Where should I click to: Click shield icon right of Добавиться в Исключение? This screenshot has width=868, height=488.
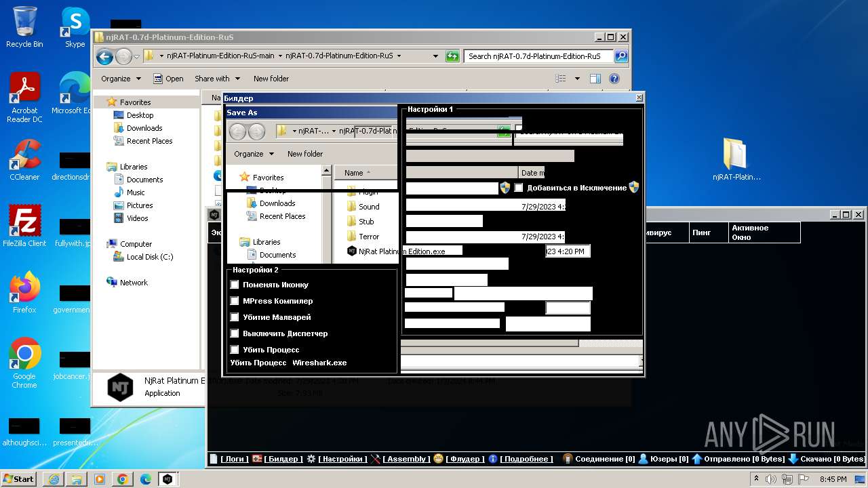click(x=634, y=187)
